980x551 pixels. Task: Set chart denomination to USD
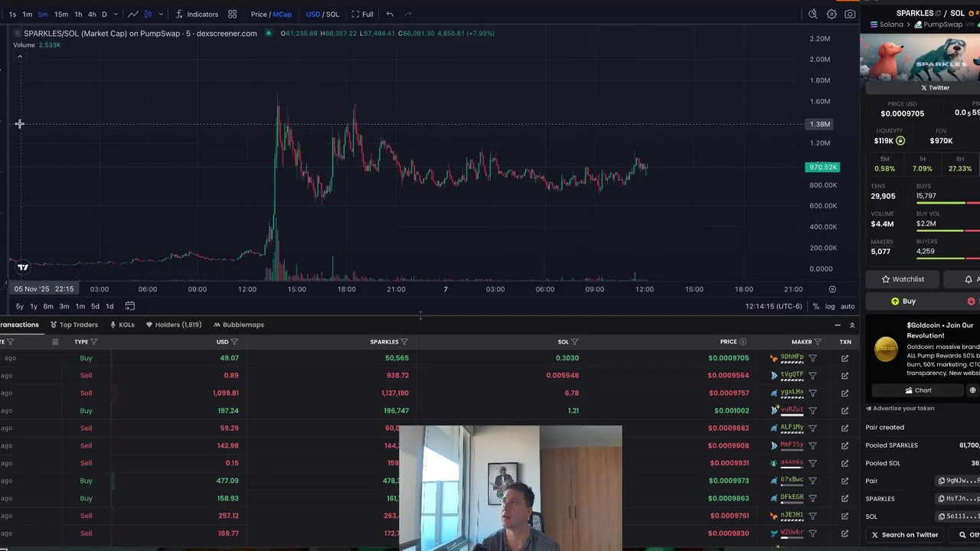click(x=313, y=14)
